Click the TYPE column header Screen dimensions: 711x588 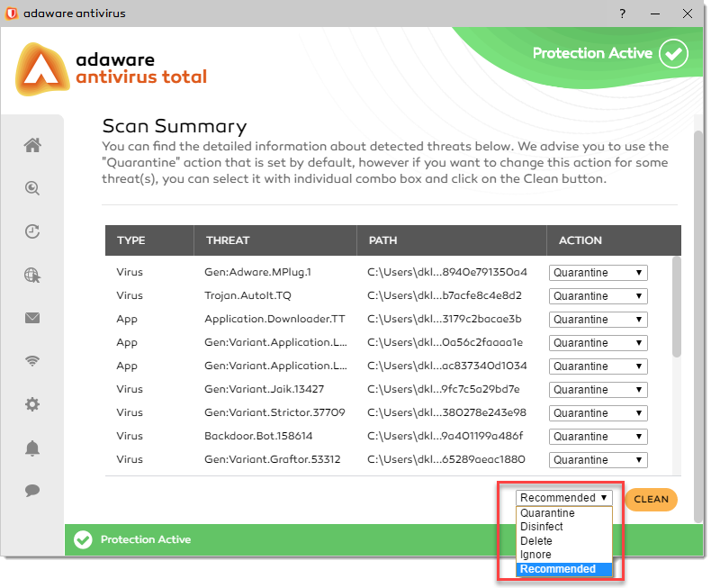point(149,240)
